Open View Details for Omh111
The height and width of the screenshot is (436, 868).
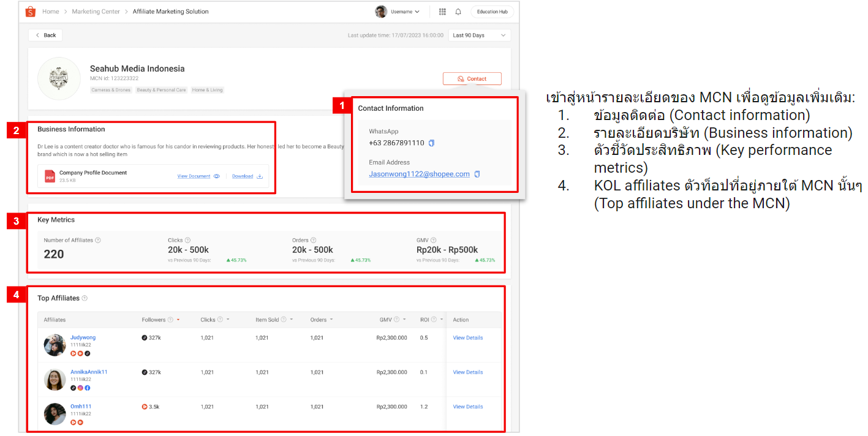click(x=467, y=406)
